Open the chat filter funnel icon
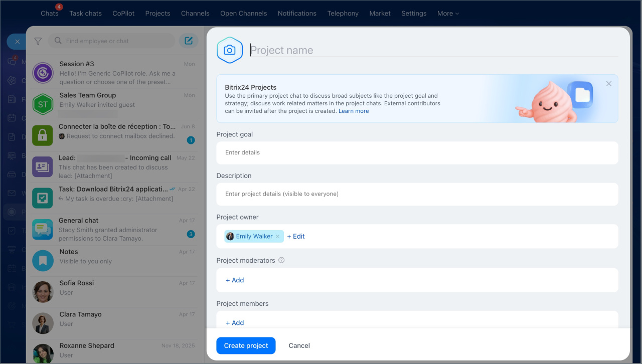The image size is (642, 364). pyautogui.click(x=38, y=41)
